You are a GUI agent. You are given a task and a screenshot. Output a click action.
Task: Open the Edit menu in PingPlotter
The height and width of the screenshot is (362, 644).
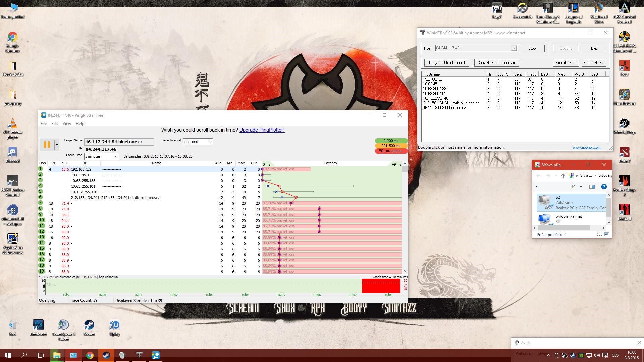(54, 124)
